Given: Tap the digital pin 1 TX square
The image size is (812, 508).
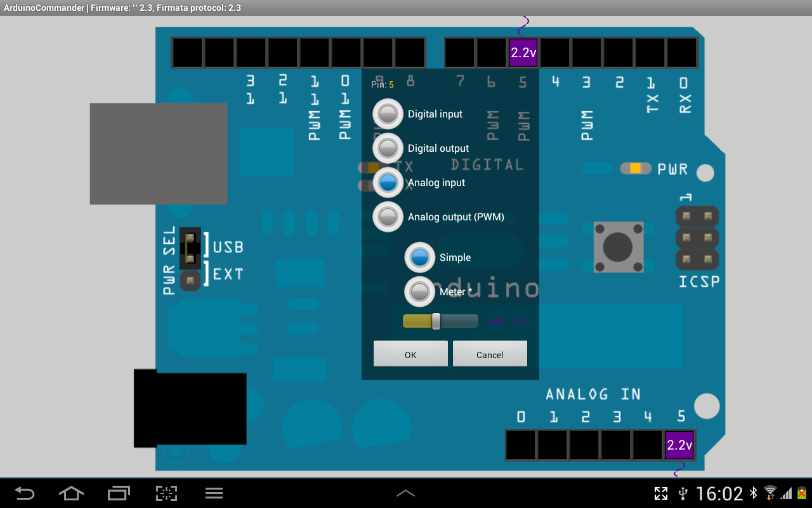Looking at the screenshot, I should point(650,53).
